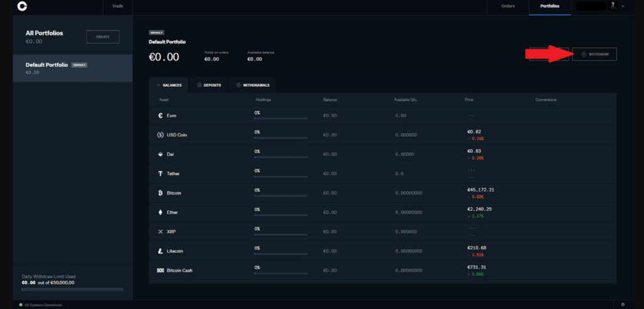Click the All Systems Operational status link

pyautogui.click(x=43, y=305)
